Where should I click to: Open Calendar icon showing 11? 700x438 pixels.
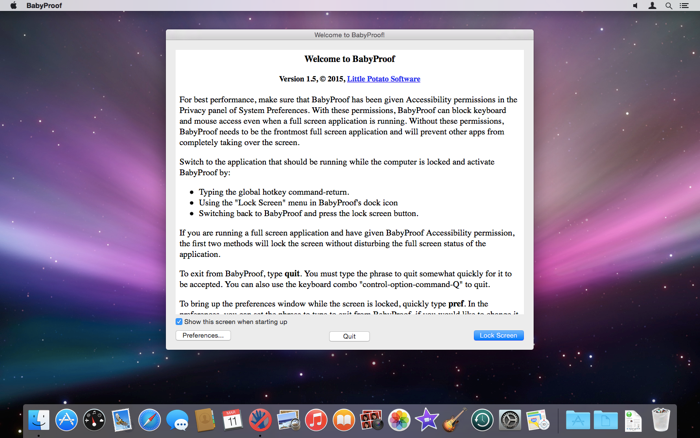(x=232, y=420)
